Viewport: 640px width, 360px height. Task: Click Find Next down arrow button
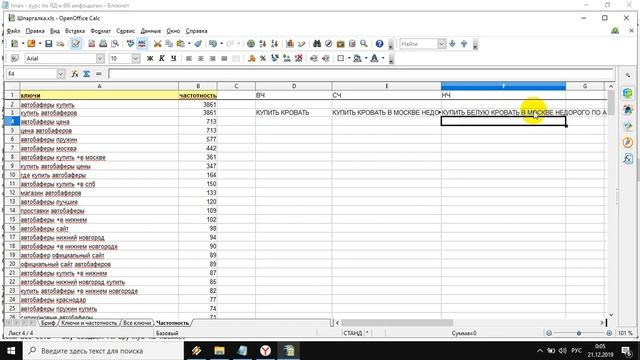[x=452, y=44]
